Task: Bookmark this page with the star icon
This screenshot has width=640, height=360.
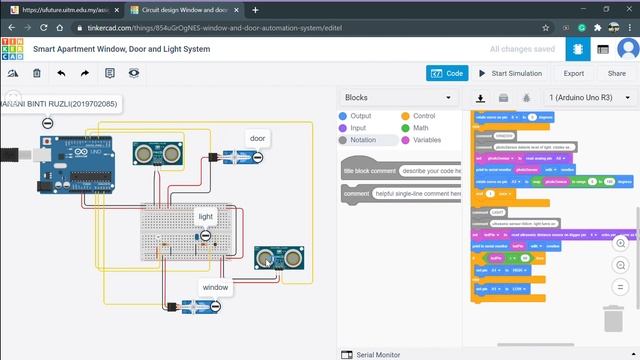Action: [x=546, y=28]
